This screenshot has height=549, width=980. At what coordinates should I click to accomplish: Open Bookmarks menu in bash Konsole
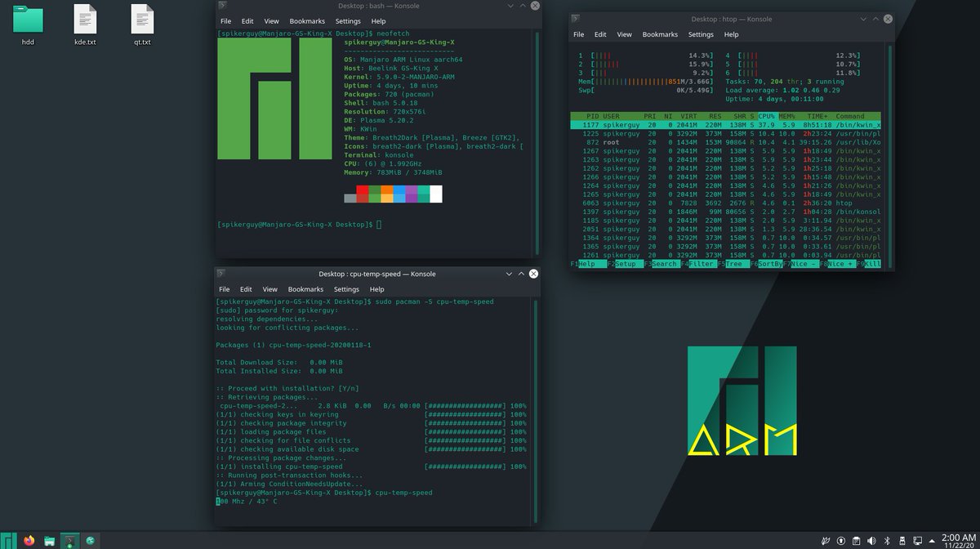(306, 20)
